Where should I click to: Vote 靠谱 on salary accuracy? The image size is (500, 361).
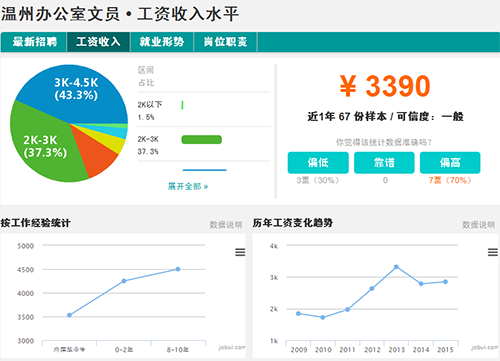tap(384, 163)
